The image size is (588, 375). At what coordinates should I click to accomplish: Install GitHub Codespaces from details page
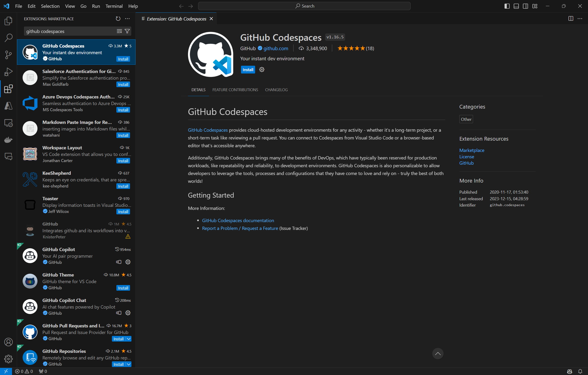point(248,69)
